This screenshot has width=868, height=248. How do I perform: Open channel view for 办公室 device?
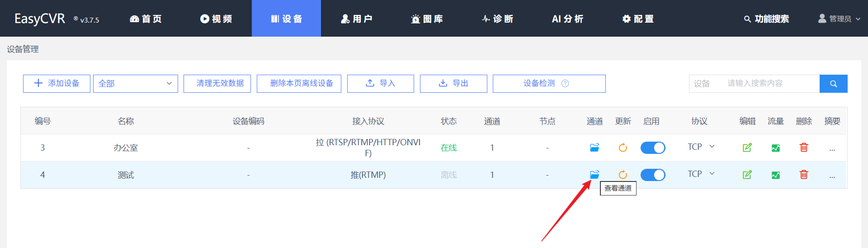tap(594, 148)
